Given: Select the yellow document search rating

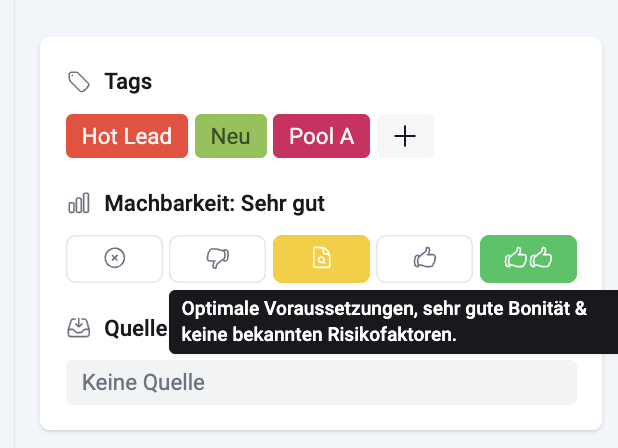Looking at the screenshot, I should coord(321,259).
